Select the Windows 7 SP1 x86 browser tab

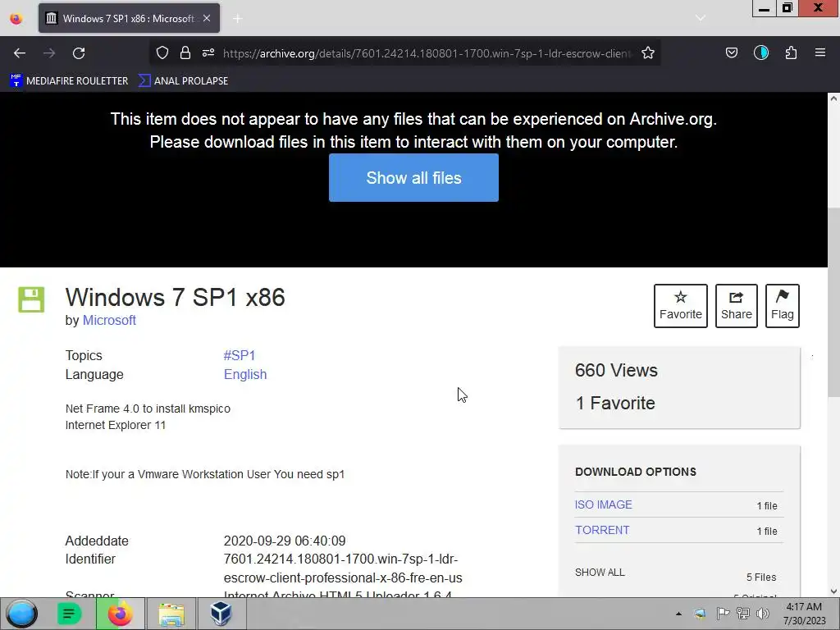point(129,18)
